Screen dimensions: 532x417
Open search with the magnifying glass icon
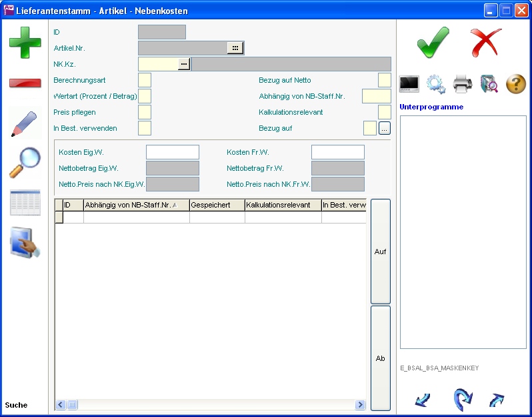tap(25, 163)
